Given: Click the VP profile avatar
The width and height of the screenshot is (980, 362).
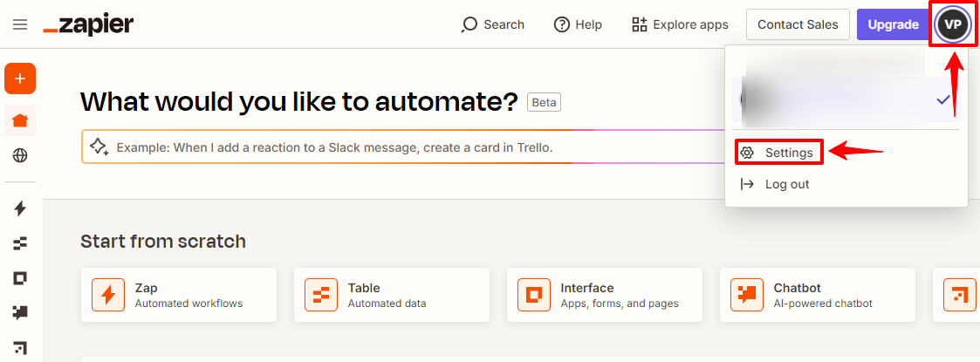Looking at the screenshot, I should click(x=952, y=24).
